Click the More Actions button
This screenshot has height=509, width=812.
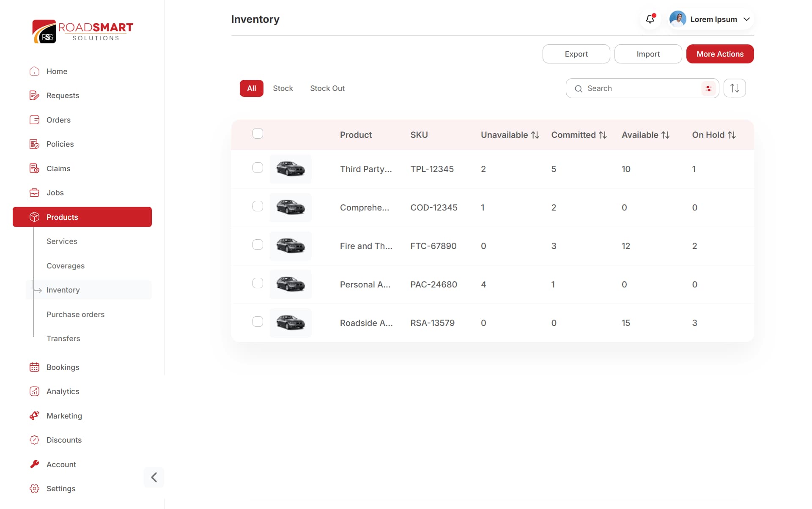(x=720, y=54)
